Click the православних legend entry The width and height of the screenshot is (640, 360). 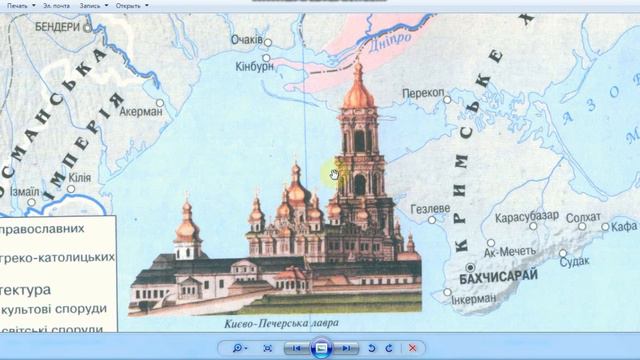pos(42,229)
